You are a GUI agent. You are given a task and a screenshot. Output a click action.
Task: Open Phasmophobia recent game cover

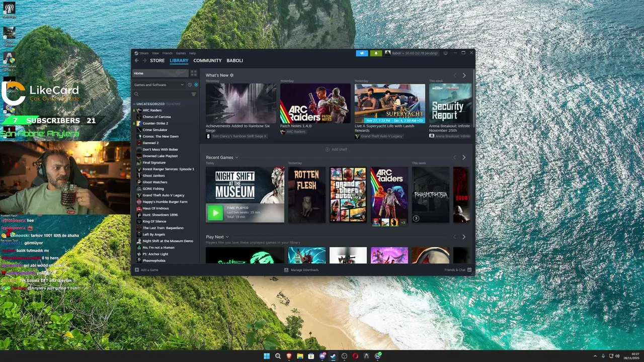[431, 195]
